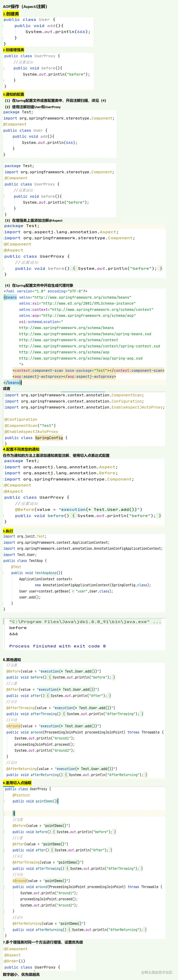178x980 pixels.
Task: Click '@AfterThrowing(value = "pointDemo()")' line
Action: point(48,862)
